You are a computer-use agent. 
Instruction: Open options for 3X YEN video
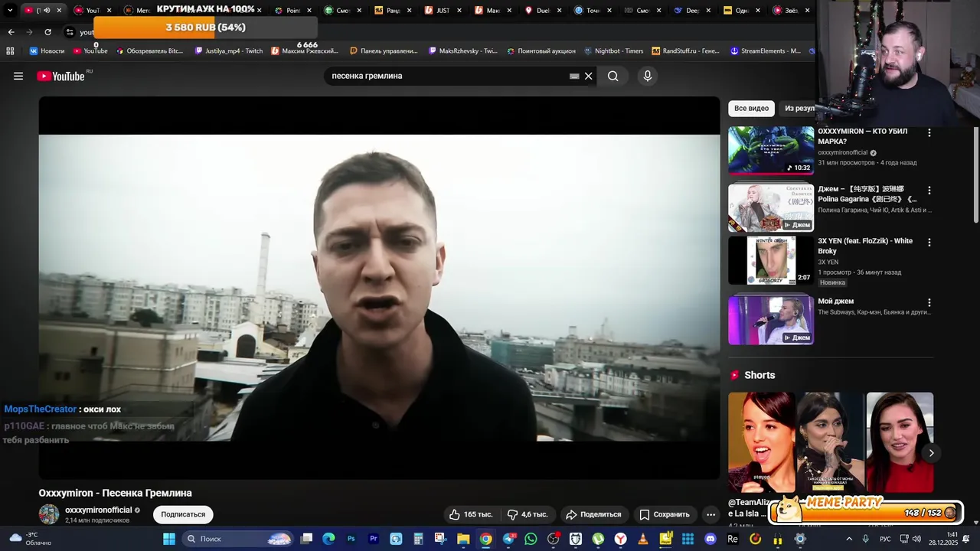click(929, 243)
